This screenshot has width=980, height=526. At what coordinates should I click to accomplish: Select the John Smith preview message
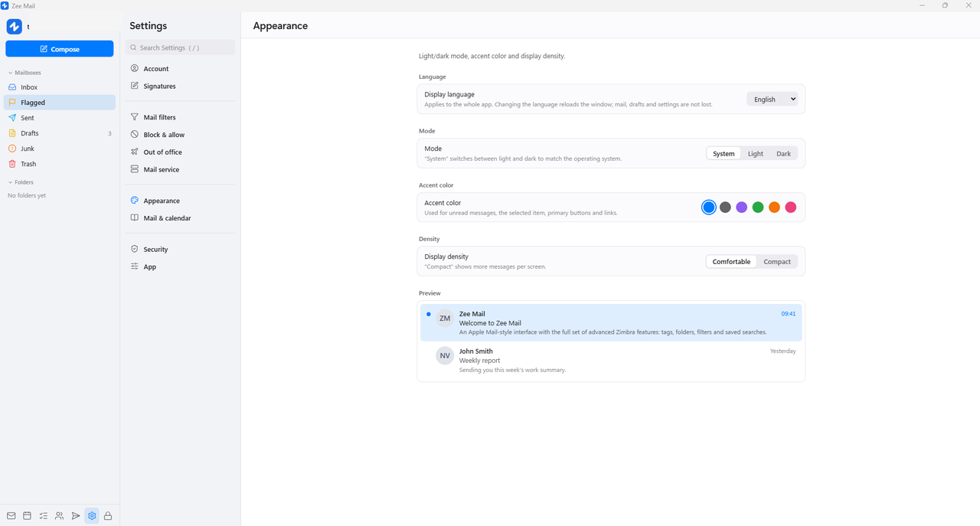(x=611, y=360)
